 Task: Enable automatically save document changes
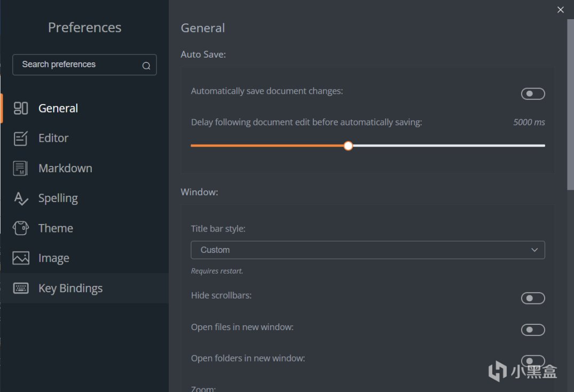coord(532,94)
